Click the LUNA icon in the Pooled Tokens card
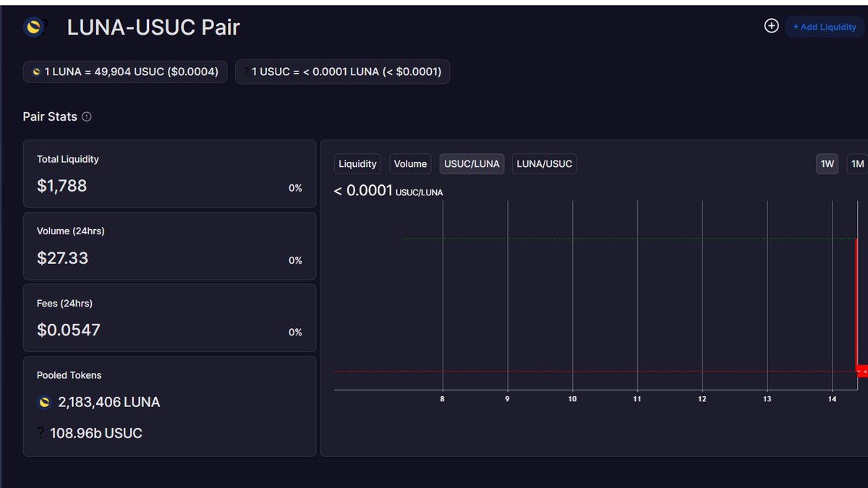Screen dimensions: 868x488 45,403
